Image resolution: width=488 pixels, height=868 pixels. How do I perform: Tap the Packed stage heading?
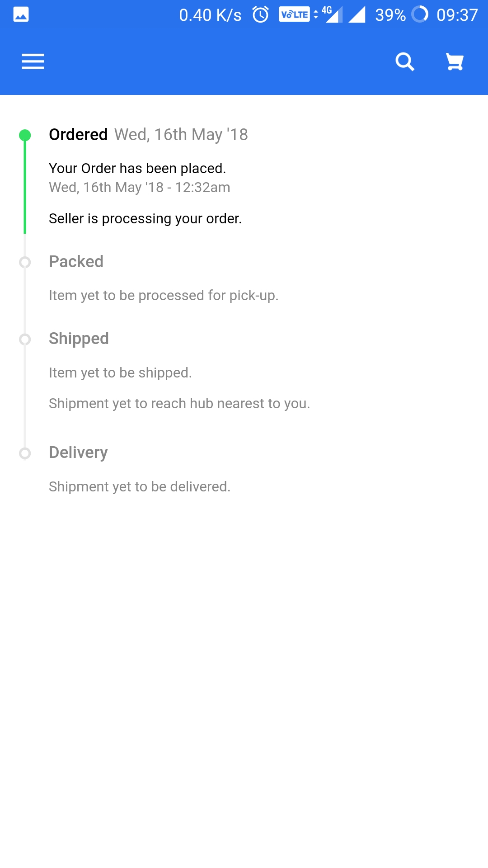tap(76, 262)
